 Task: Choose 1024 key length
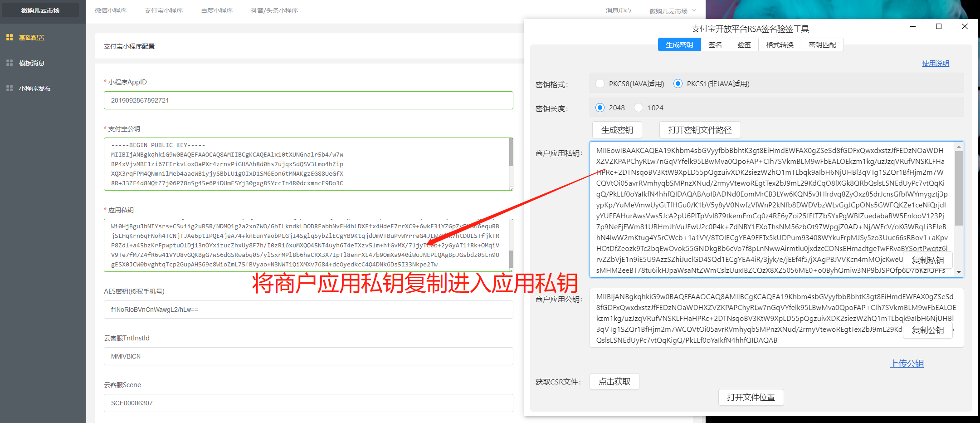[x=639, y=108]
